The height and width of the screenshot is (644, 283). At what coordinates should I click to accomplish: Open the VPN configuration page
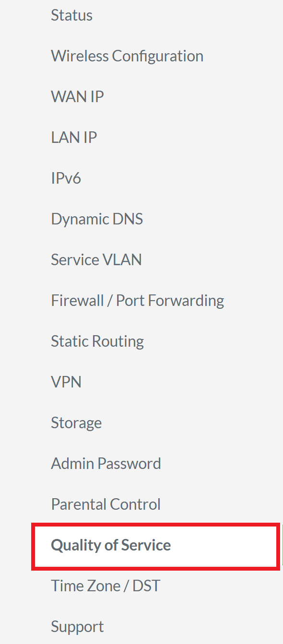pos(66,382)
